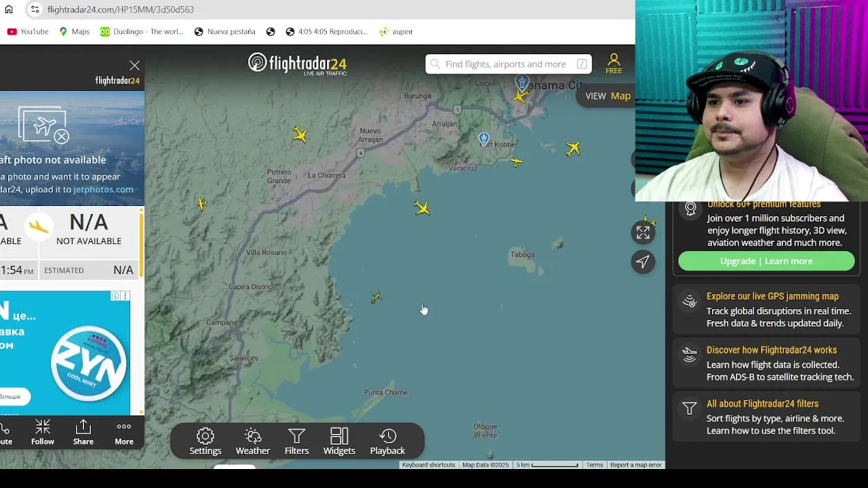The height and width of the screenshot is (488, 868).
Task: Open the map Terms link
Action: [x=594, y=465]
